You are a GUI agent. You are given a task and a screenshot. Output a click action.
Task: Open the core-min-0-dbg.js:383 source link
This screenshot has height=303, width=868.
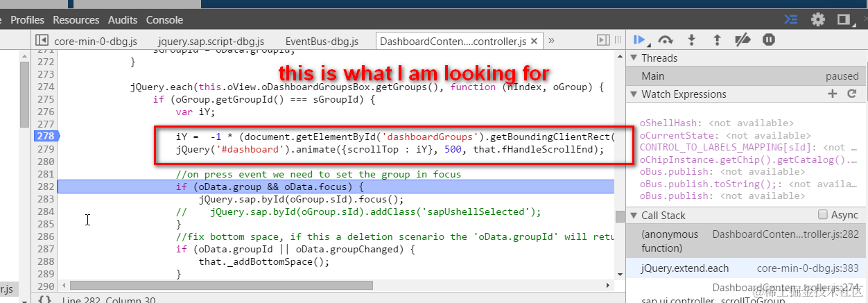tap(808, 267)
